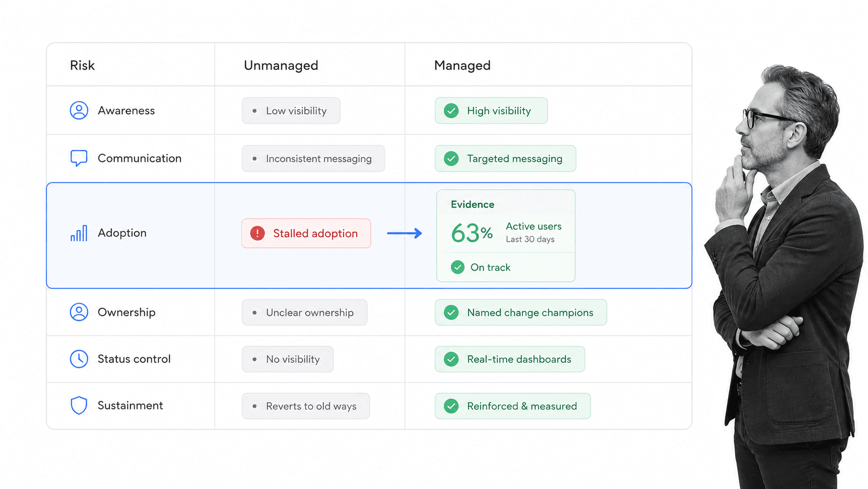The height and width of the screenshot is (489, 868).
Task: Click the green check next to On track
Action: pyautogui.click(x=458, y=267)
